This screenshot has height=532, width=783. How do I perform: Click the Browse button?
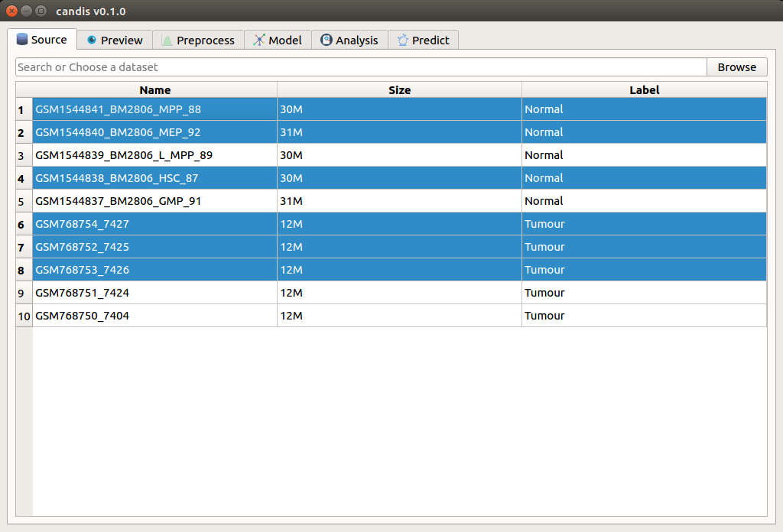pyautogui.click(x=736, y=66)
